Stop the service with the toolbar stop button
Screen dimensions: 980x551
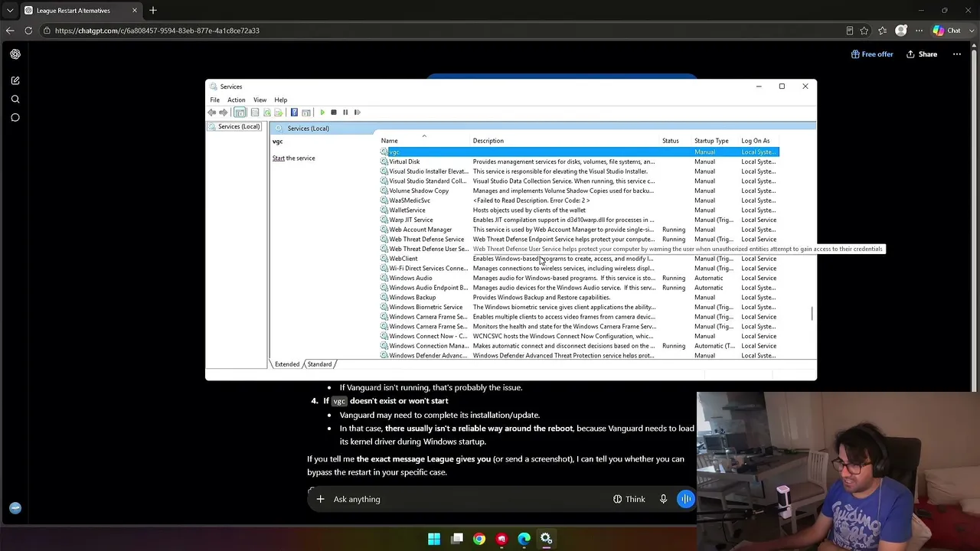coord(334,112)
